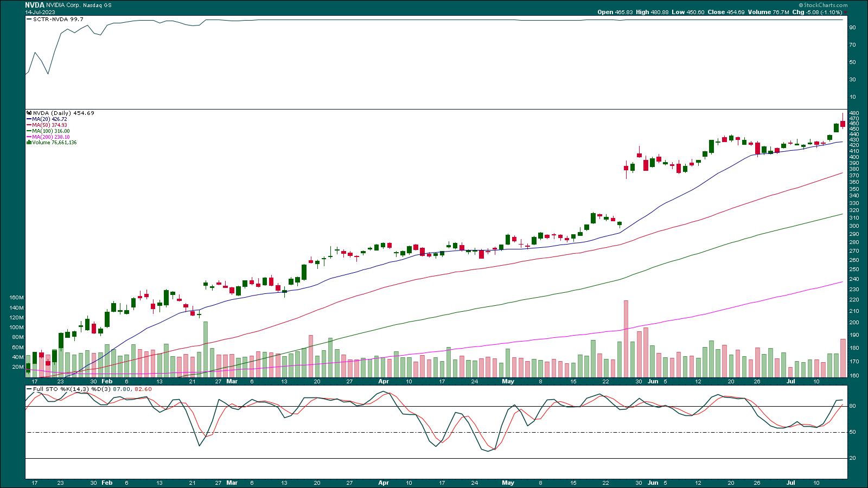The height and width of the screenshot is (488, 868).
Task: Click the tallest pink volume bar in late May
Action: pos(626,338)
